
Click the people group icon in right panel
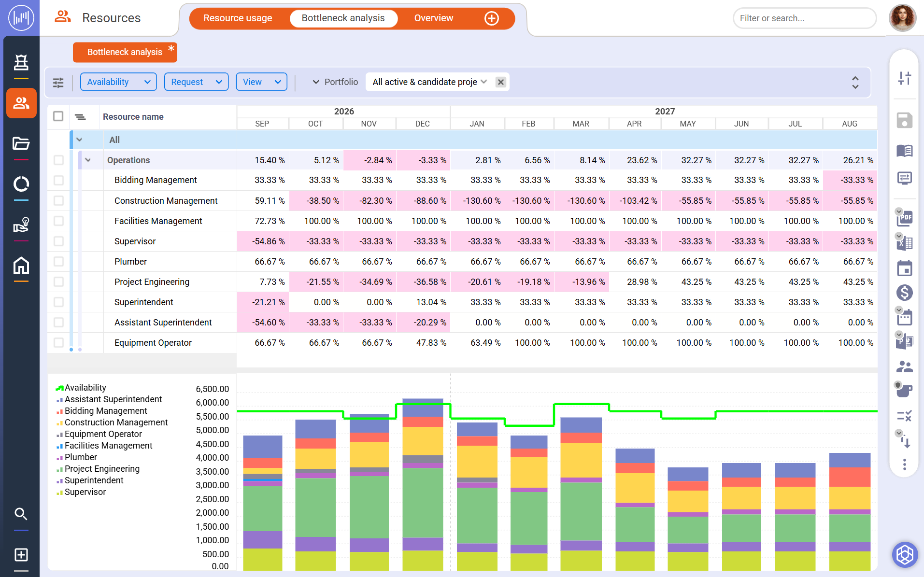point(905,367)
